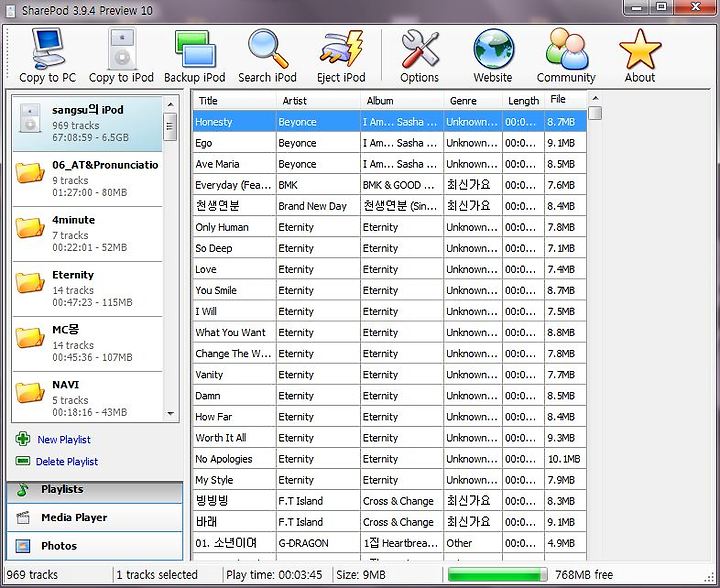Click the green iPod storage usage bar
Image resolution: width=720 pixels, height=588 pixels.
tap(497, 575)
